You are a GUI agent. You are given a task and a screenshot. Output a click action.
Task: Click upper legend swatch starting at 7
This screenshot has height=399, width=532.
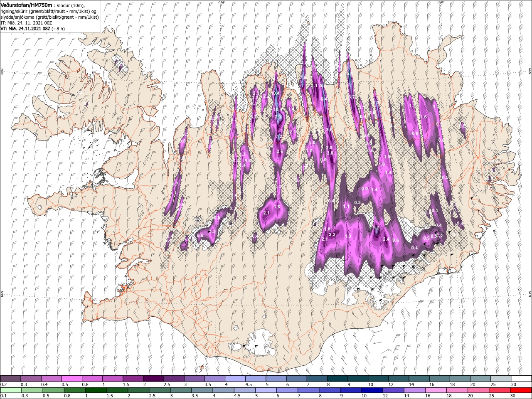point(317,378)
